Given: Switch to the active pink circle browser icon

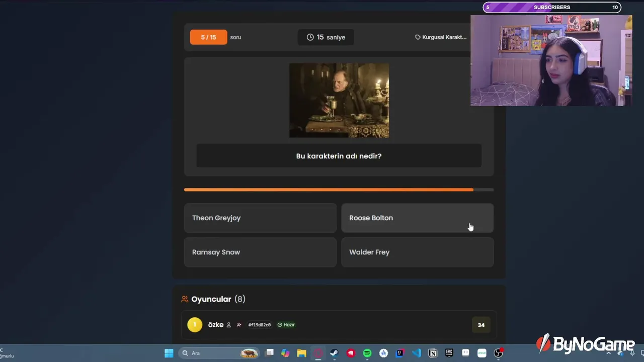Looking at the screenshot, I should [x=318, y=353].
